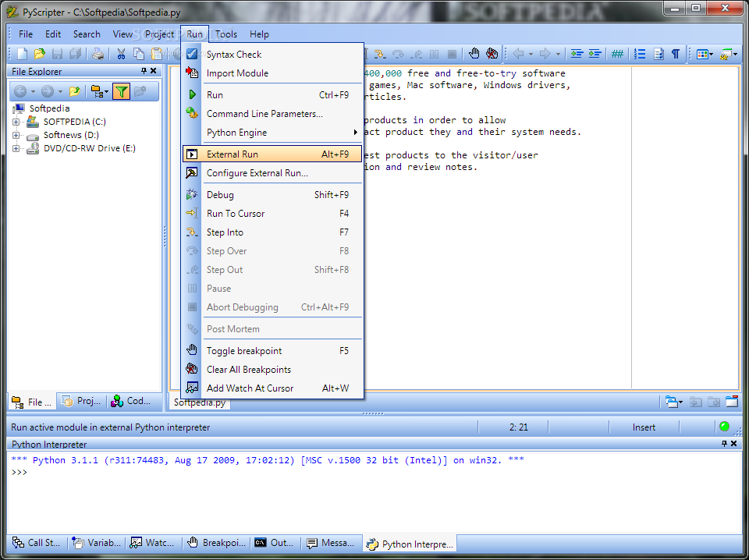Switch to the Variables tab
Image resolution: width=749 pixels, height=560 pixels.
click(96, 543)
